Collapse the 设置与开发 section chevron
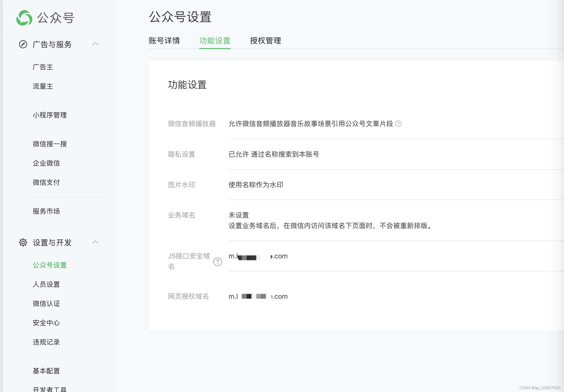564x392 pixels. [95, 242]
